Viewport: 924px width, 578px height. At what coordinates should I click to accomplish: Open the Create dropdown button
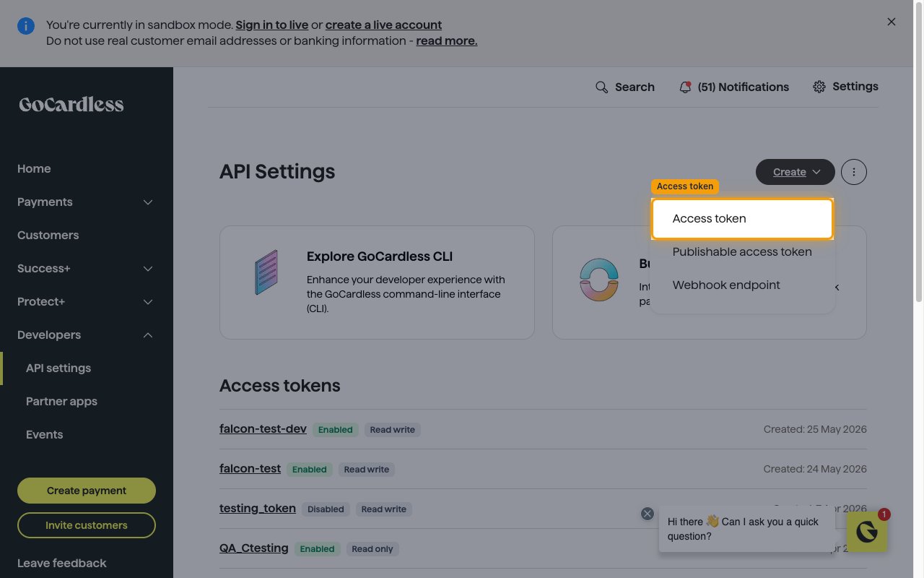coord(796,172)
